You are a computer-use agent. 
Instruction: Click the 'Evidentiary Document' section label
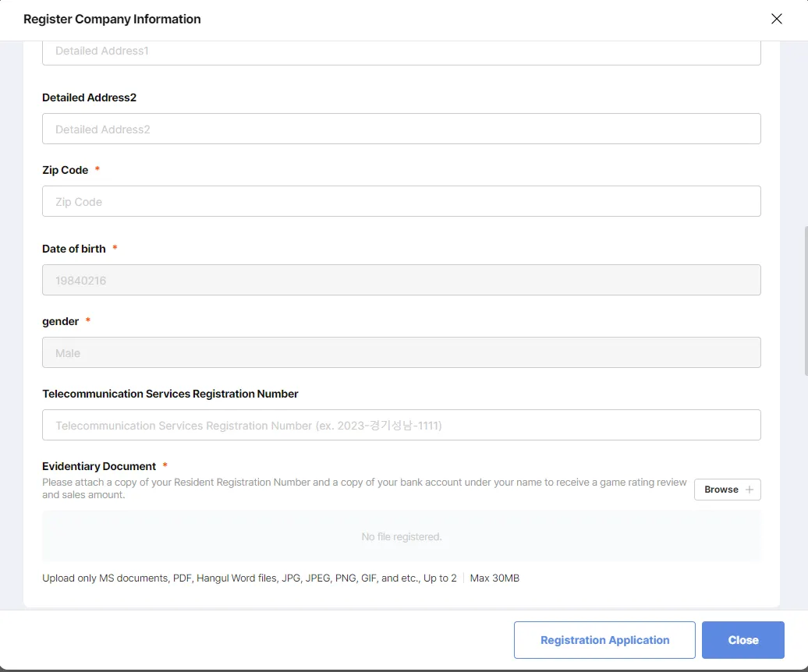(99, 466)
